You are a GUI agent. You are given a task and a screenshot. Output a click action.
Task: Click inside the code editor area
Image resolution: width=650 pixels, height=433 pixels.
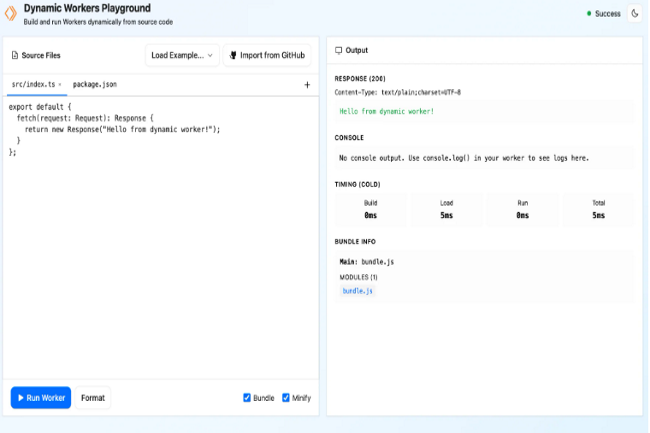tap(160, 250)
